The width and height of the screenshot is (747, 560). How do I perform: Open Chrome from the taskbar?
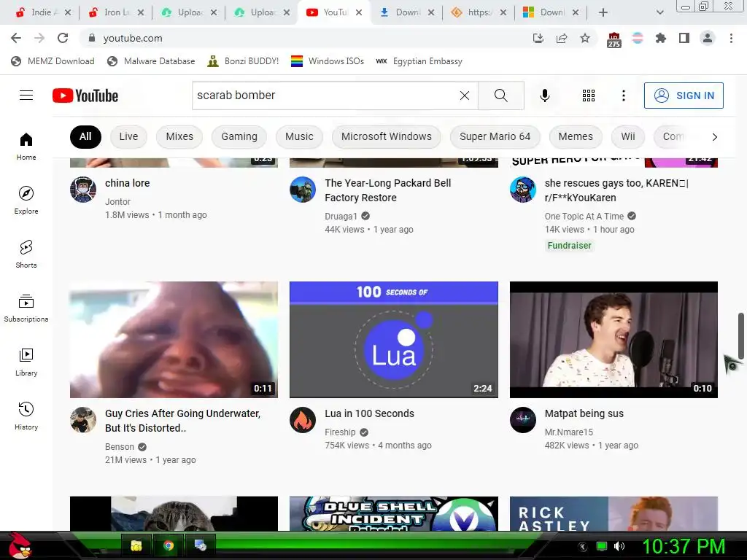click(x=169, y=545)
